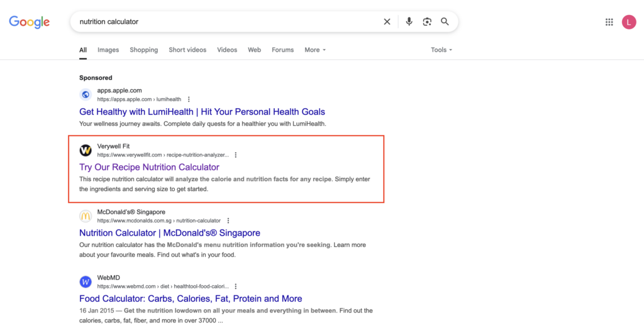Clear the search box with X icon
The image size is (644, 335).
click(387, 22)
